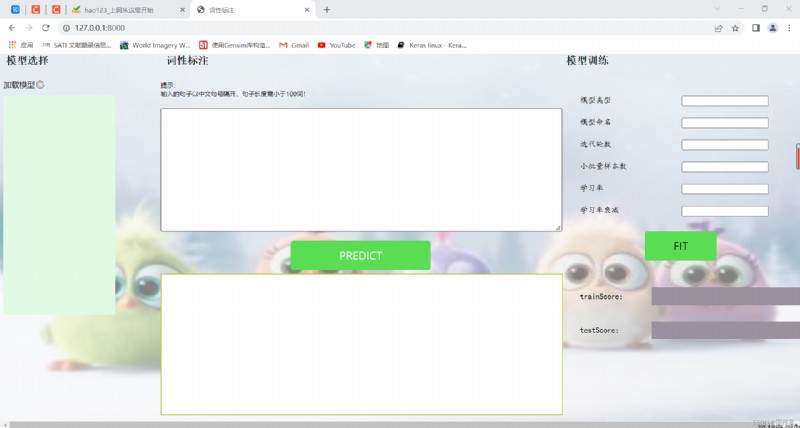Image resolution: width=800 pixels, height=428 pixels.
Task: Close the 词性标注 tab
Action: [307, 10]
